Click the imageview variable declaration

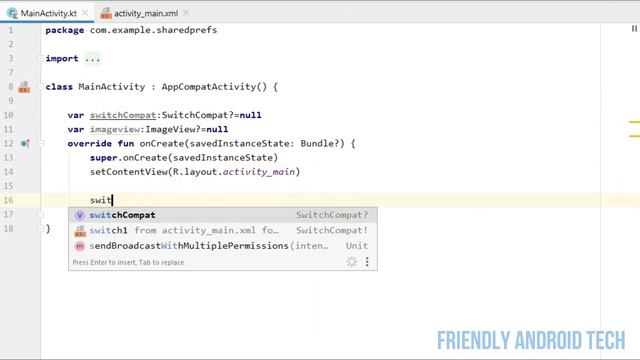click(x=115, y=129)
